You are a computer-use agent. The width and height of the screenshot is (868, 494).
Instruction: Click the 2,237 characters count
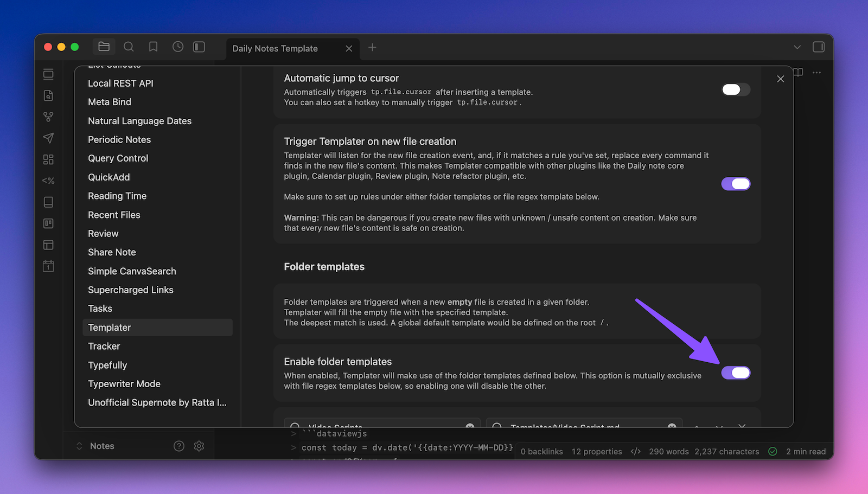coord(727,451)
